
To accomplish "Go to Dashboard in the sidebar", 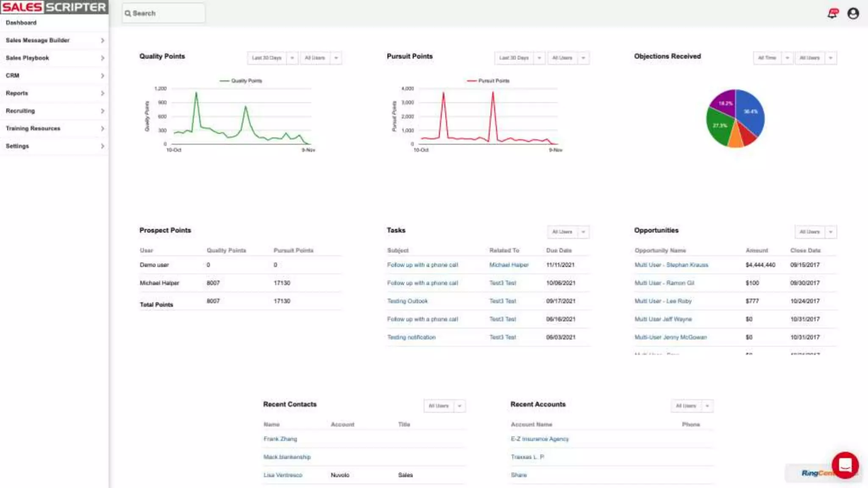I will coord(21,23).
